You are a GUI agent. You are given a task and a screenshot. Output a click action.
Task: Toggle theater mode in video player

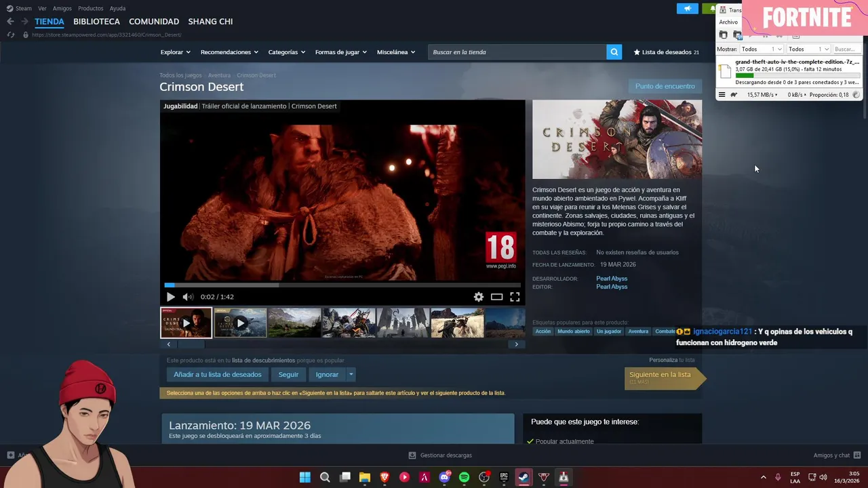pos(497,297)
